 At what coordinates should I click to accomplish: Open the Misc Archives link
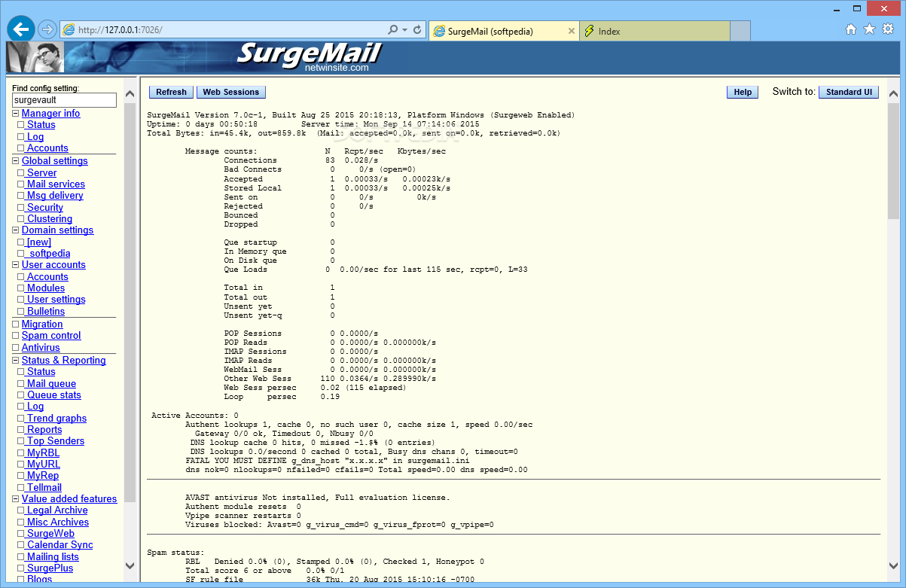point(57,522)
